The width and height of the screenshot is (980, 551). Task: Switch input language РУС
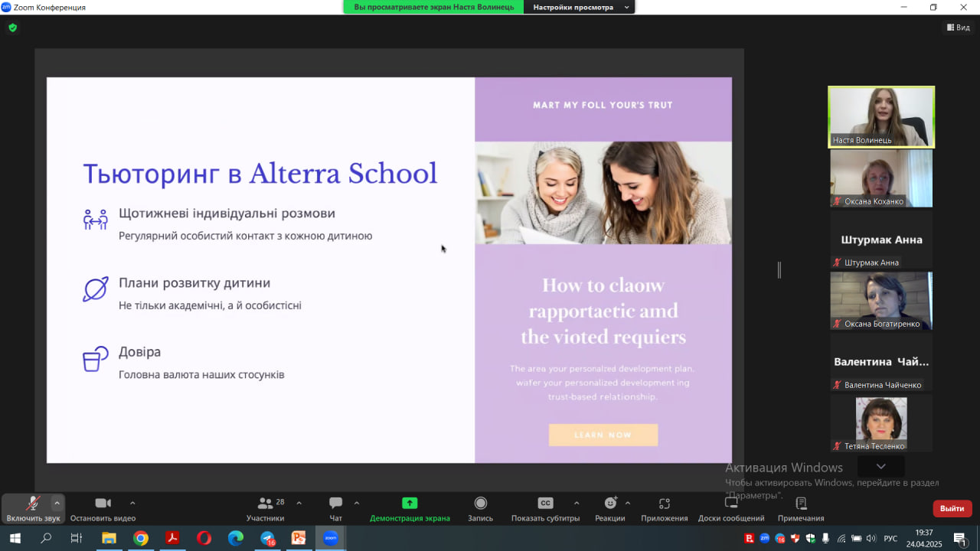890,538
